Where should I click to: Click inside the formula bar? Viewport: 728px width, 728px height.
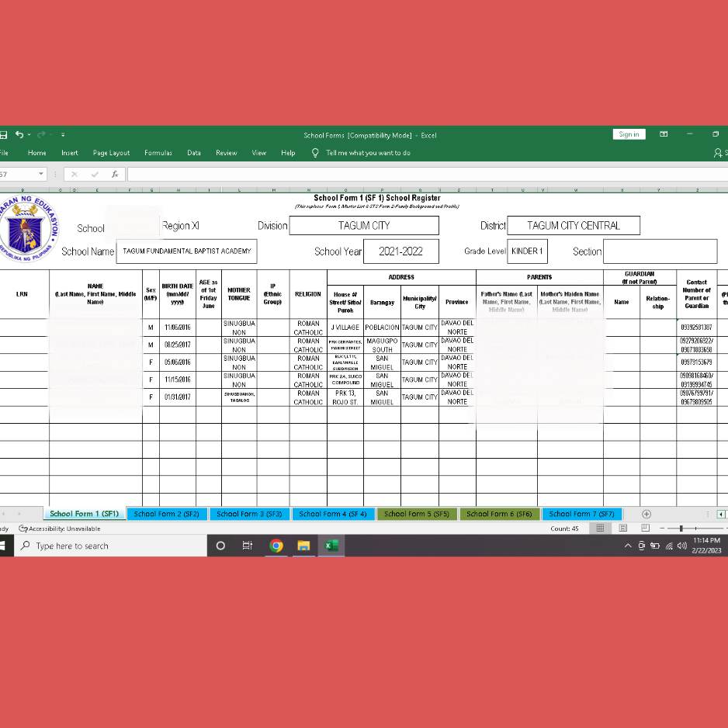427,174
